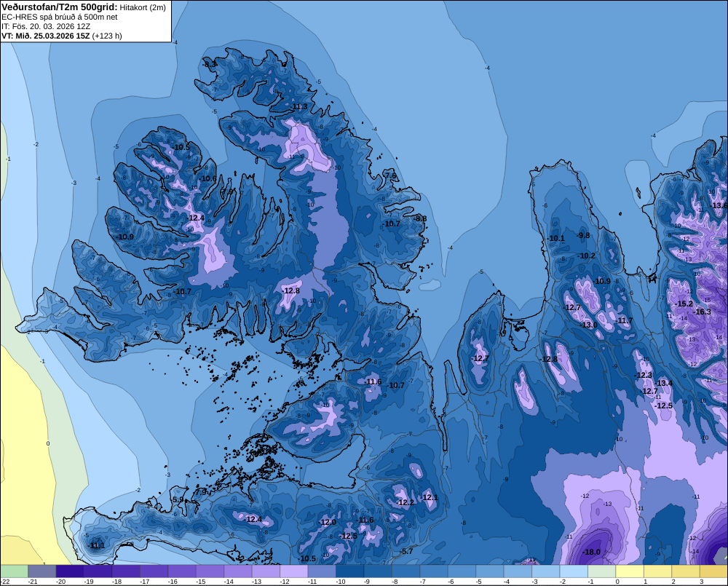The image size is (728, 586).
Task: Select the -16.3 temperature value on the map
Action: click(x=702, y=312)
